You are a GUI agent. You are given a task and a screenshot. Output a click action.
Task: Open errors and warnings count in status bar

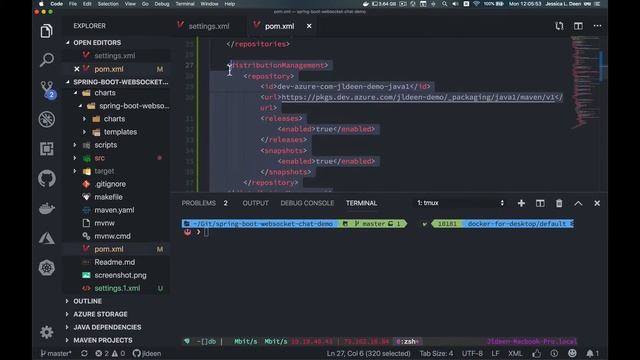pyautogui.click(x=110, y=353)
